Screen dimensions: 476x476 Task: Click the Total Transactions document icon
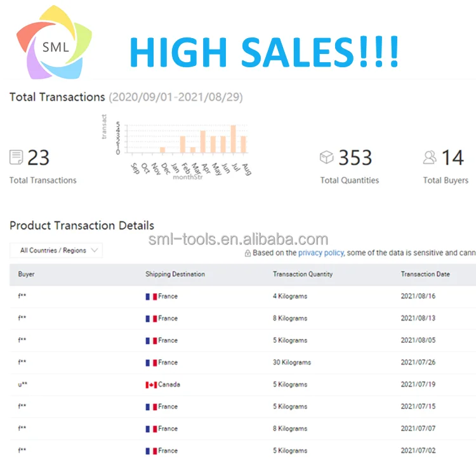[x=17, y=157]
